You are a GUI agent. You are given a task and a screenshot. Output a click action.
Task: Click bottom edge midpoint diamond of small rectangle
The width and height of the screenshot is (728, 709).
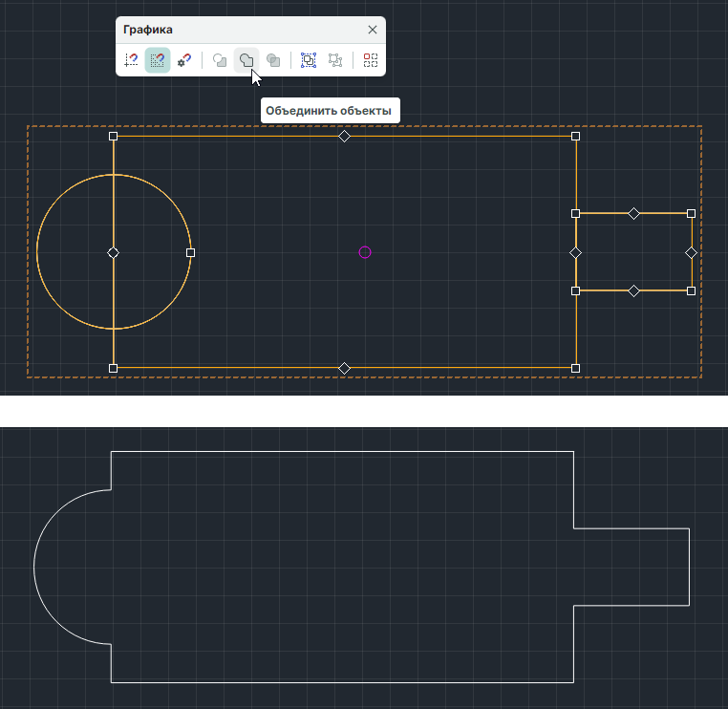coord(633,290)
